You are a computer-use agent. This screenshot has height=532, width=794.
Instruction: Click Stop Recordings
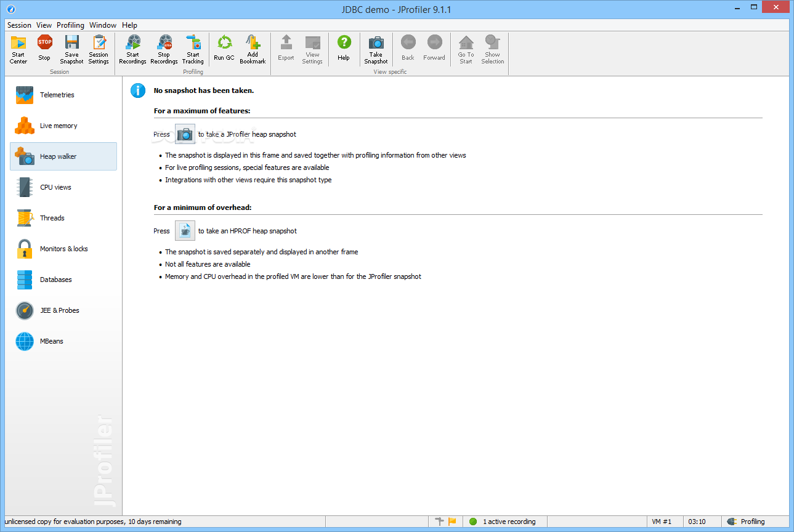click(164, 50)
